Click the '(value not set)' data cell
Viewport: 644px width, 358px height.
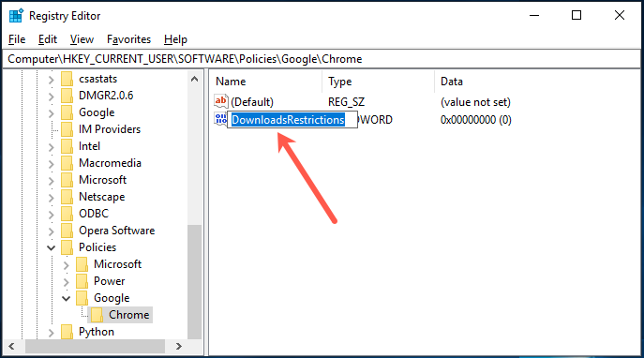[475, 102]
